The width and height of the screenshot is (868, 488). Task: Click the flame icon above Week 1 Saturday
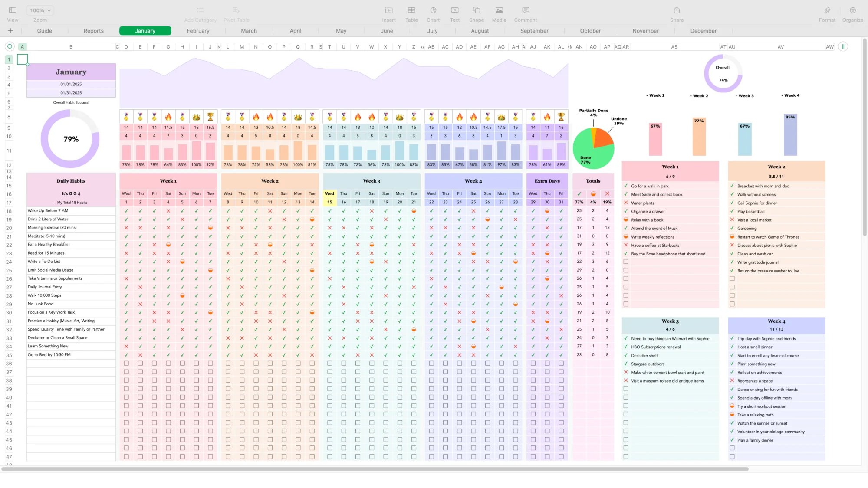[168, 117]
